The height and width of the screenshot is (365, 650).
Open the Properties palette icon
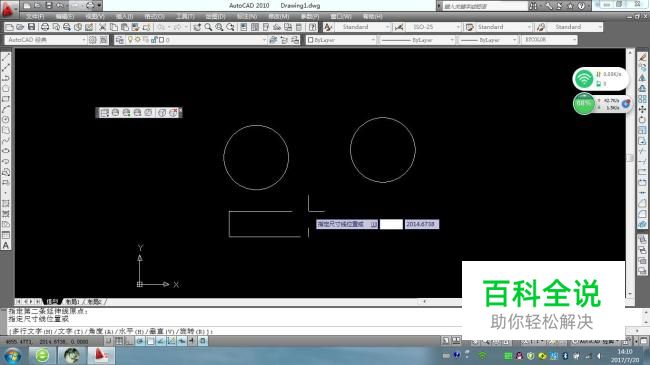click(244, 27)
